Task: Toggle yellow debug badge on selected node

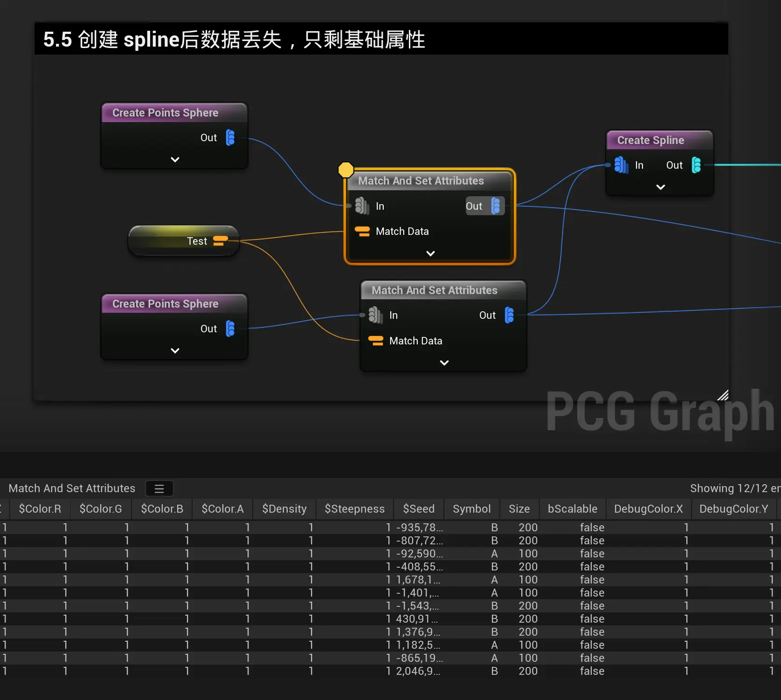Action: (346, 170)
